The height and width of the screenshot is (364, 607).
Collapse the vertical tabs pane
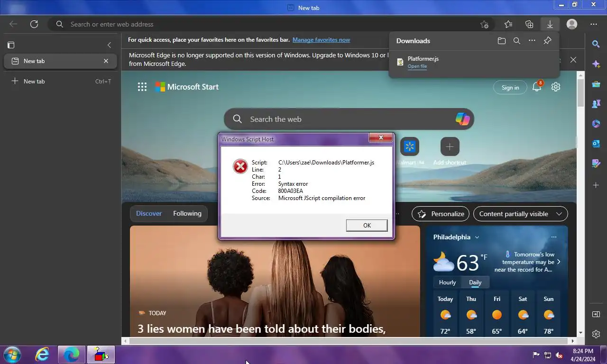109,45
